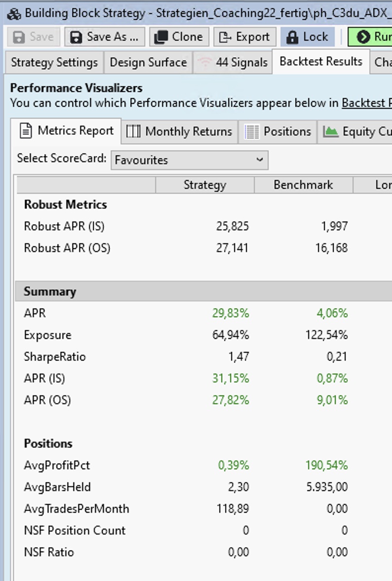The image size is (392, 581).
Task: Click the Clone strategy icon
Action: 160,37
